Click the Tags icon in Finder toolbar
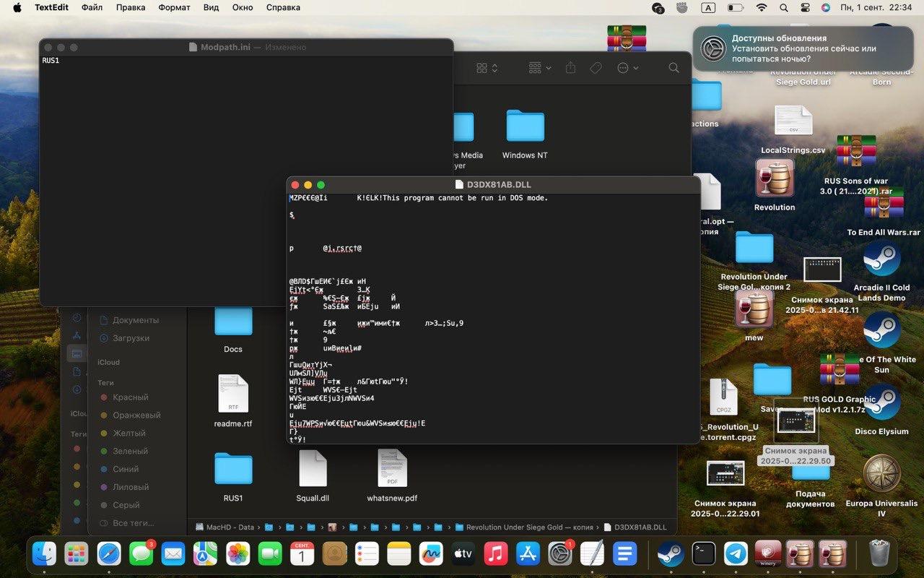 (596, 67)
